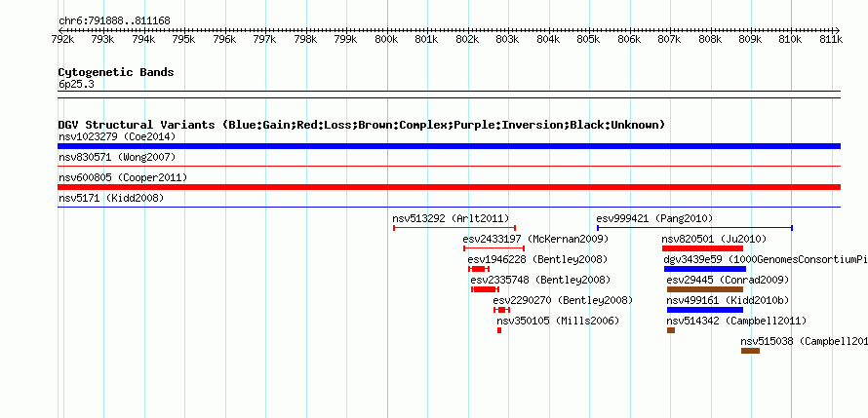This screenshot has height=418, width=868.
Task: Click the dgv3439e59 blue gain bar
Action: (x=705, y=269)
